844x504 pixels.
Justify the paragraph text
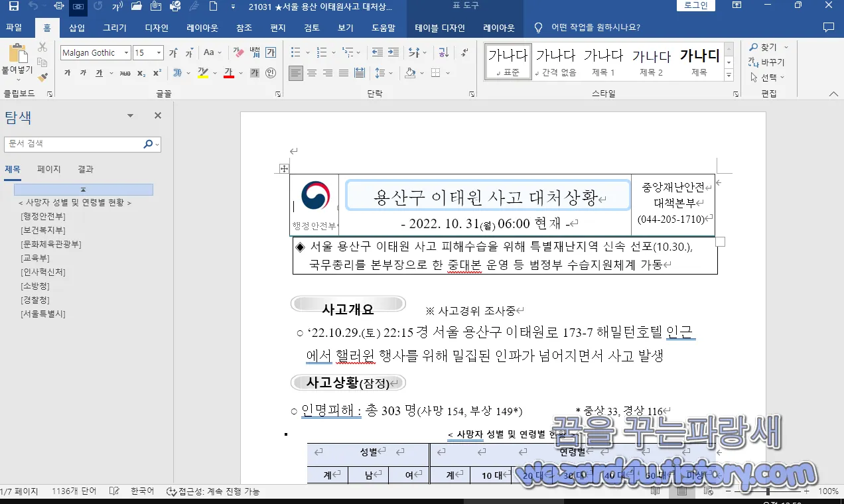pos(344,73)
